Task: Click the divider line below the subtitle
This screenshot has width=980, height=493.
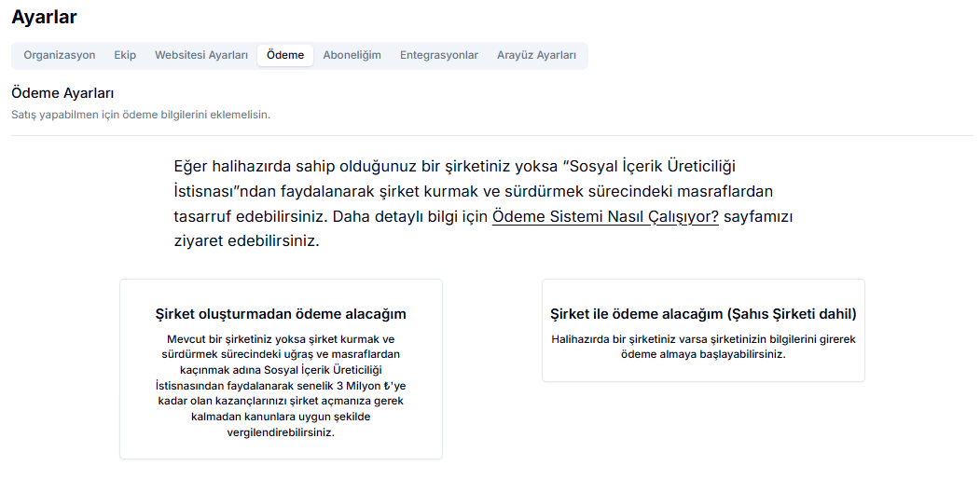Action: click(491, 136)
